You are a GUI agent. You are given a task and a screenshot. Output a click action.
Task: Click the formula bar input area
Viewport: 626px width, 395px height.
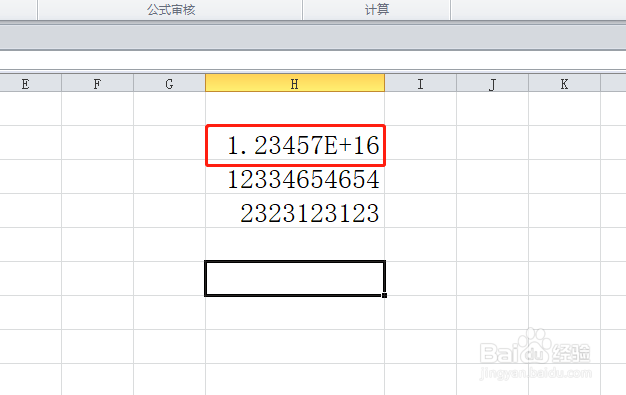point(313,61)
